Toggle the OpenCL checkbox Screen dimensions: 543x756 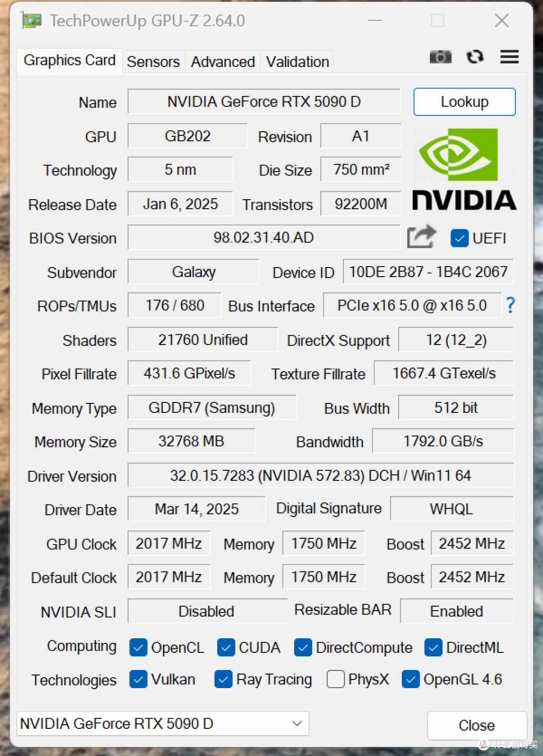pyautogui.click(x=138, y=647)
